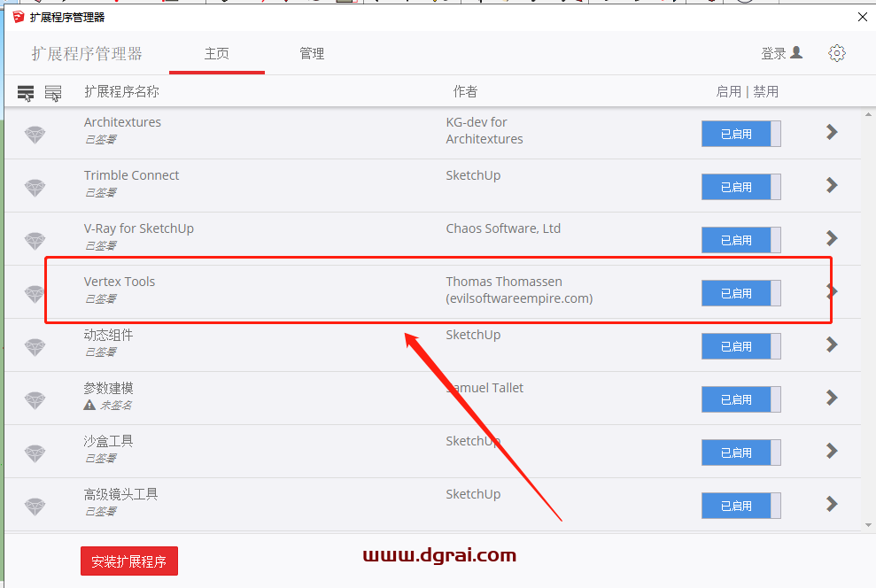Turn off the 动态组件 extension switch
The height and width of the screenshot is (588, 876).
pyautogui.click(x=740, y=346)
